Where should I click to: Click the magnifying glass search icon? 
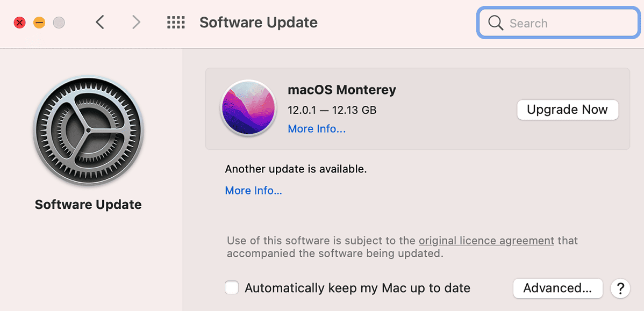coord(495,23)
